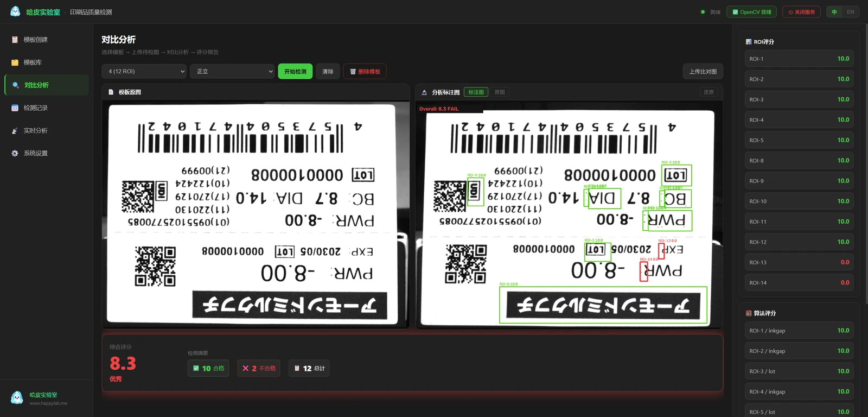The image size is (868, 417).
Task: Select the ROI-3 / lot algorithm row
Action: coord(799,371)
